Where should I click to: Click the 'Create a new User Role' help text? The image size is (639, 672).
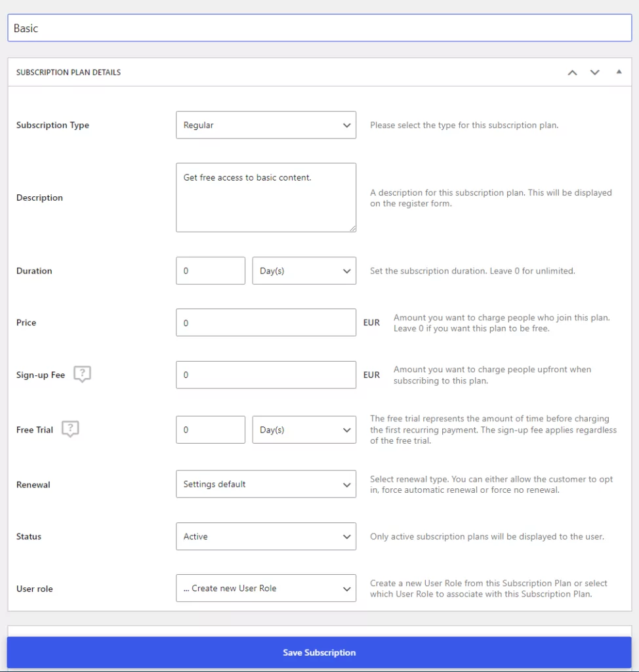(489, 589)
